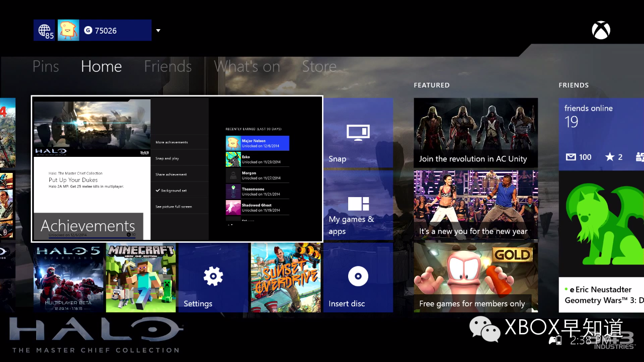Image resolution: width=644 pixels, height=362 pixels.
Task: Choose Snap and play option
Action: (x=180, y=158)
